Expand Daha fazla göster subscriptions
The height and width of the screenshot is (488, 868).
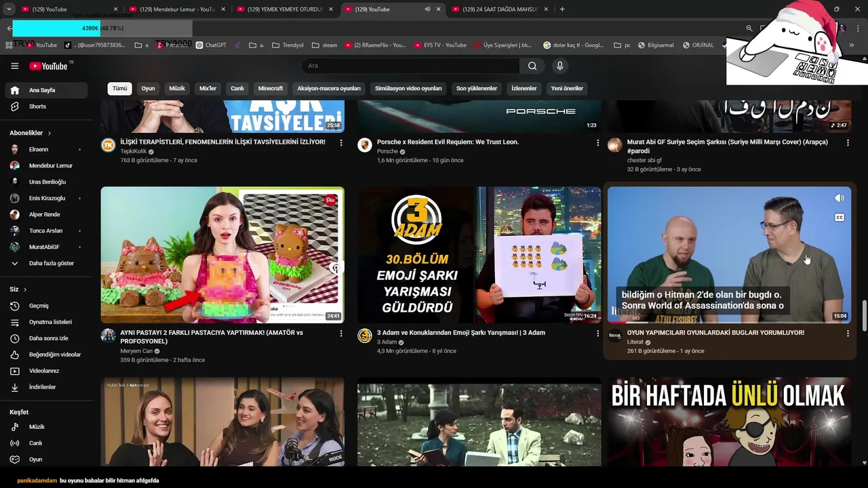pos(45,263)
